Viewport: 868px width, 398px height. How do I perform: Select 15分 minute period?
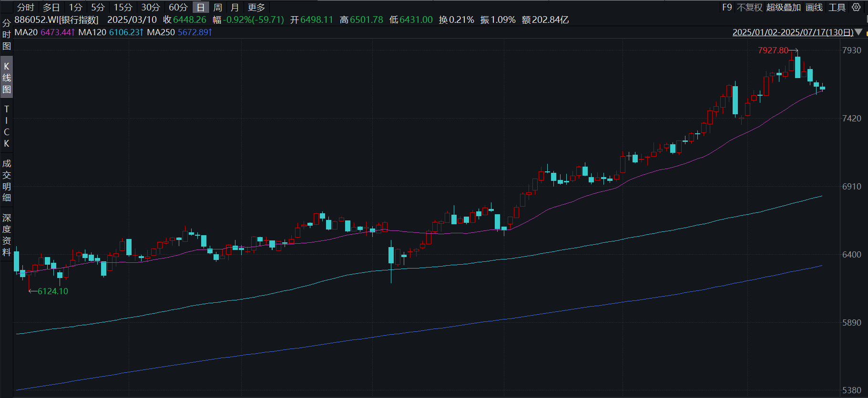click(x=123, y=7)
